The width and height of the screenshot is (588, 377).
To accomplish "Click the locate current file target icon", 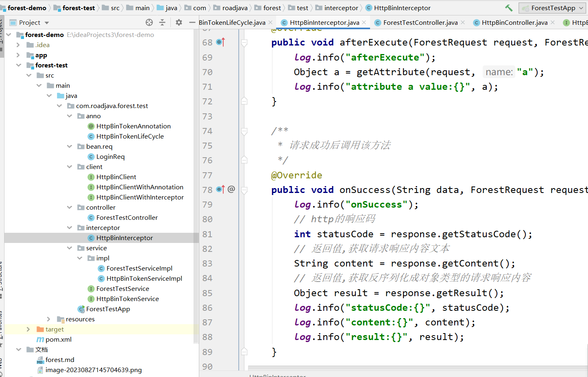I will 149,22.
